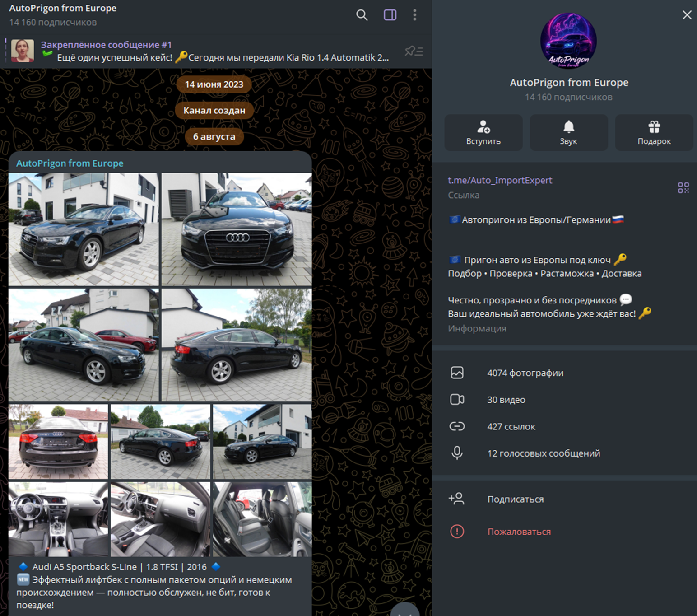697x616 pixels.
Task: Click the photos gallery icon
Action: pyautogui.click(x=457, y=373)
